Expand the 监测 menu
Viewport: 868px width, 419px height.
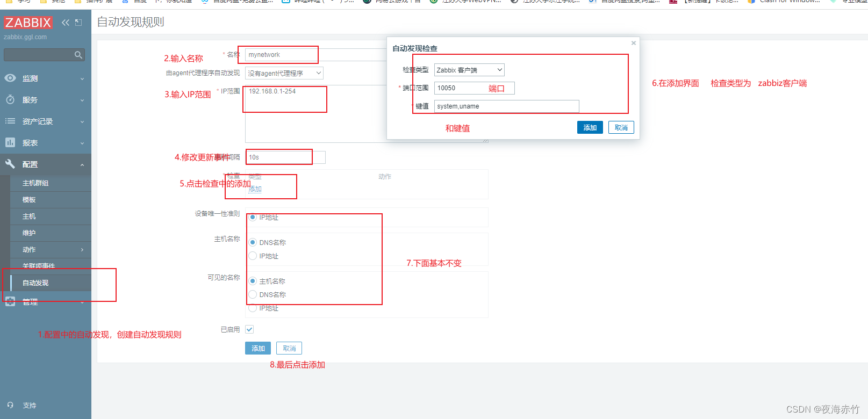pos(82,78)
